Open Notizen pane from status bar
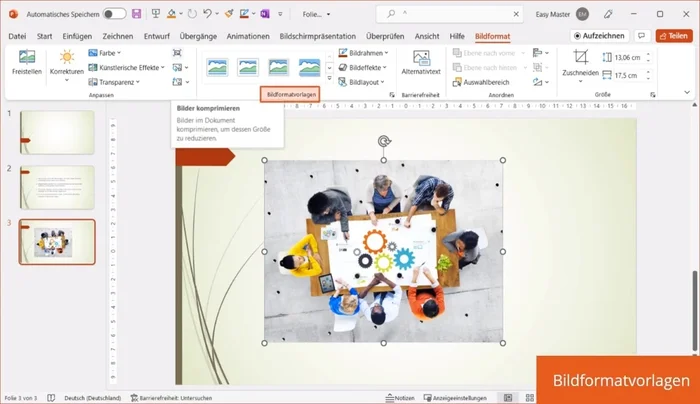This screenshot has height=404, width=700. (400, 397)
